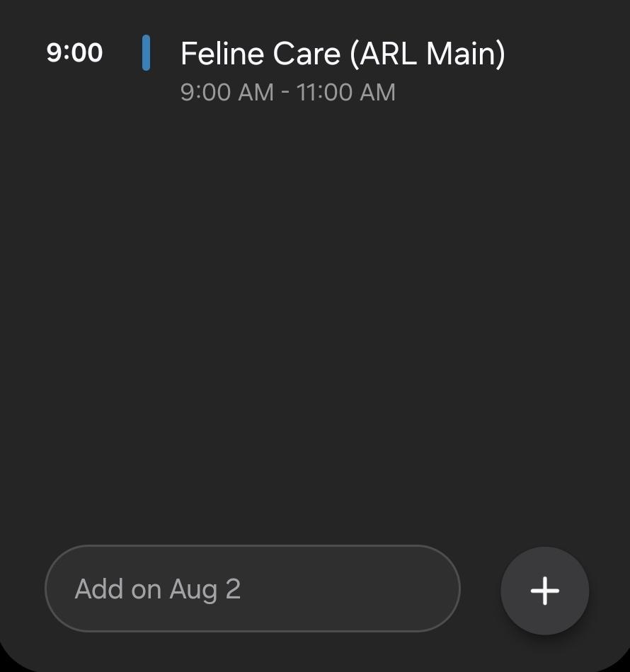The height and width of the screenshot is (672, 630).
Task: Tap the Feline Care event title text
Action: [343, 54]
